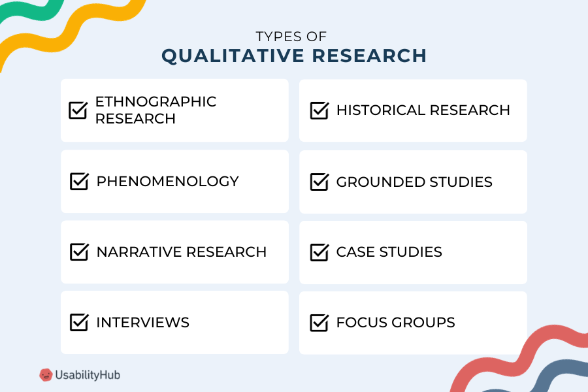The image size is (588, 392).
Task: Toggle the Phenomenology checkbox
Action: 79,181
